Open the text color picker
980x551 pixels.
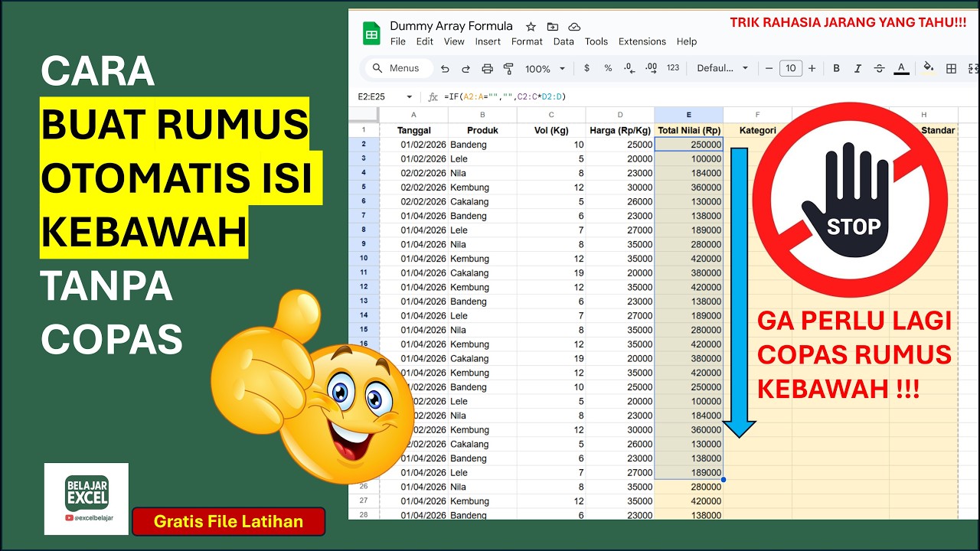click(901, 68)
